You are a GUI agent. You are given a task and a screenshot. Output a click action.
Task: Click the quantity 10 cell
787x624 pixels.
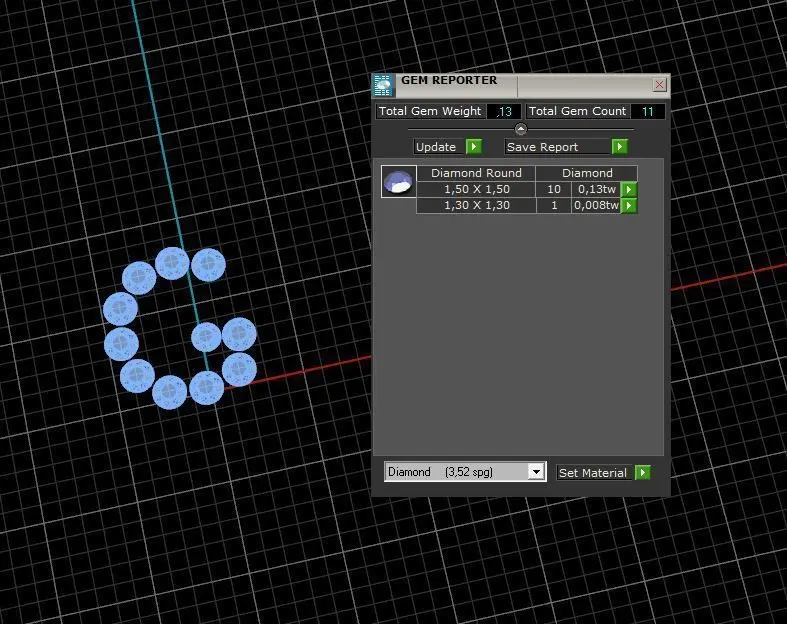[x=554, y=189]
